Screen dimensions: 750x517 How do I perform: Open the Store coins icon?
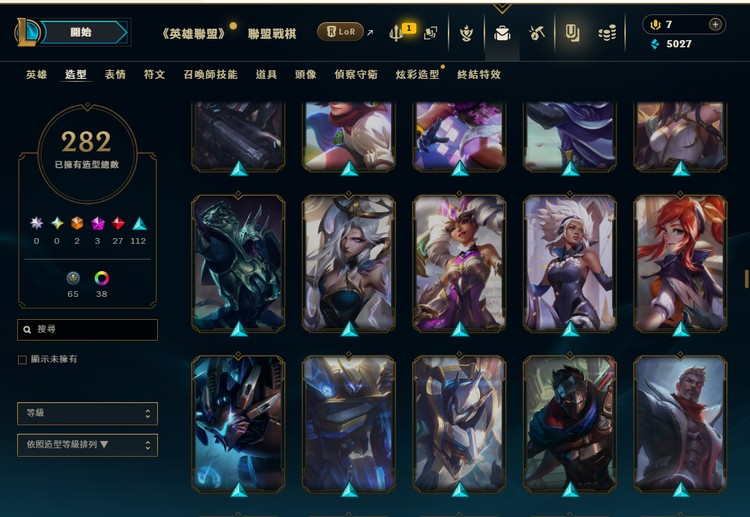607,33
